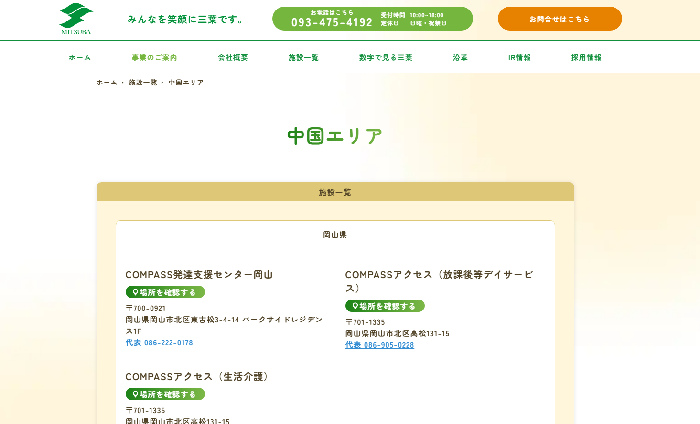Image resolution: width=700 pixels, height=424 pixels.
Task: Click 施設一覧 breadcrumb link
Action: 143,83
